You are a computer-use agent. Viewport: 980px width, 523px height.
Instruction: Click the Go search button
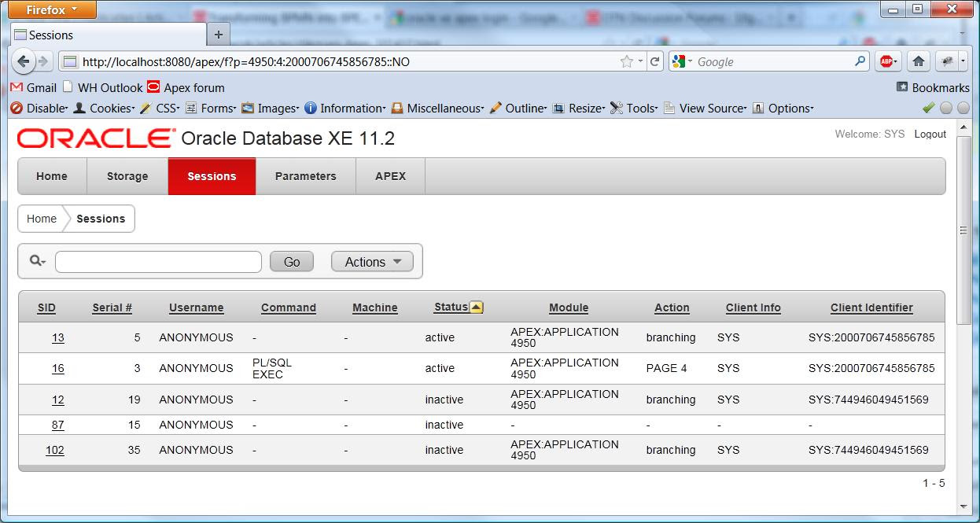tap(292, 262)
